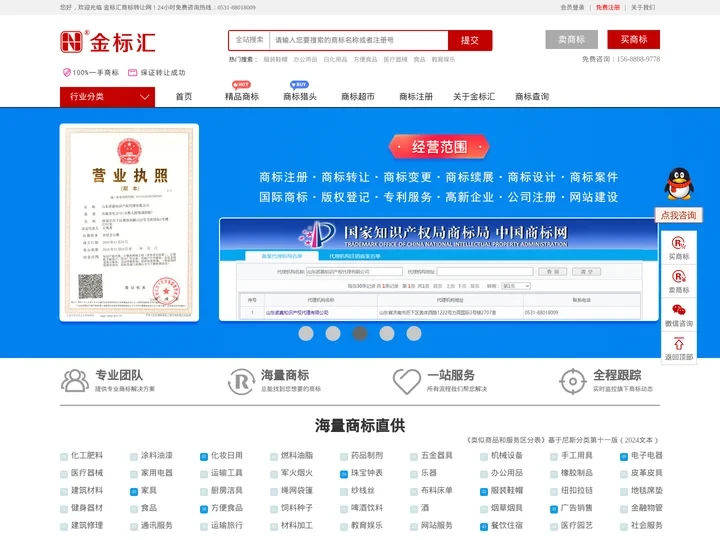The height and width of the screenshot is (540, 720).
Task: Click 会员登录 link
Action: click(x=572, y=7)
